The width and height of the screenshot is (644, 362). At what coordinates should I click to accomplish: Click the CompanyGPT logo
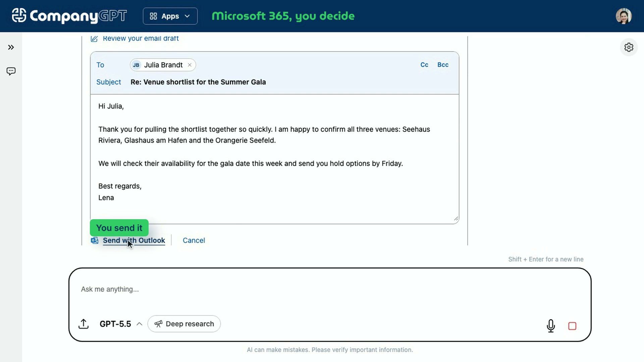pyautogui.click(x=69, y=16)
